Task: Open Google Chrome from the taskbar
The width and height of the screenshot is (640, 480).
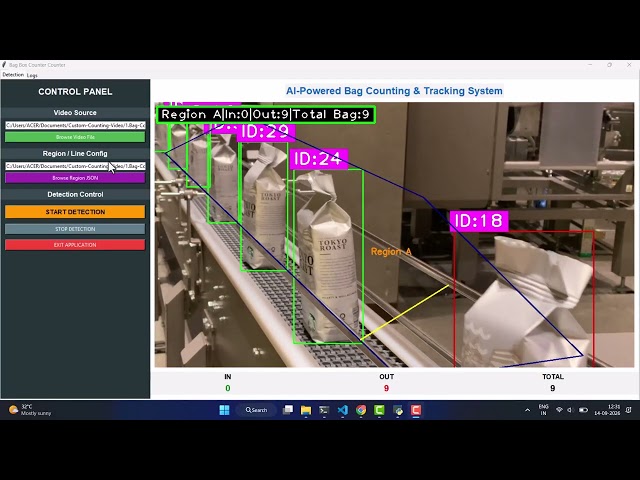Action: [x=361, y=410]
